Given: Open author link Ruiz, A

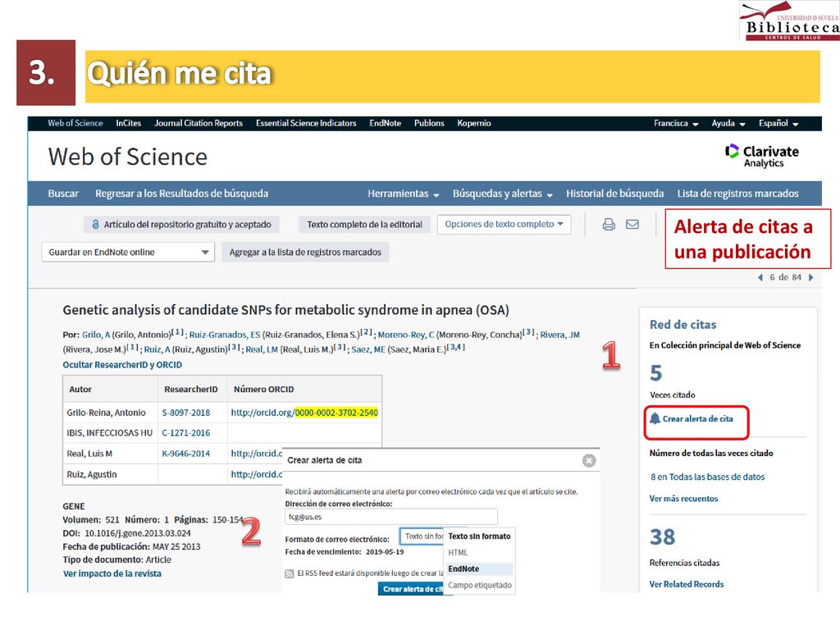Looking at the screenshot, I should (x=157, y=349).
